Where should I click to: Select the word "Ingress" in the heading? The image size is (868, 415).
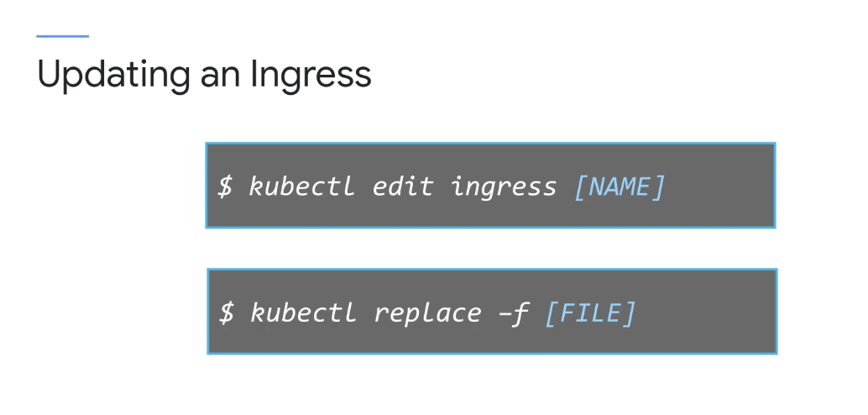click(311, 76)
